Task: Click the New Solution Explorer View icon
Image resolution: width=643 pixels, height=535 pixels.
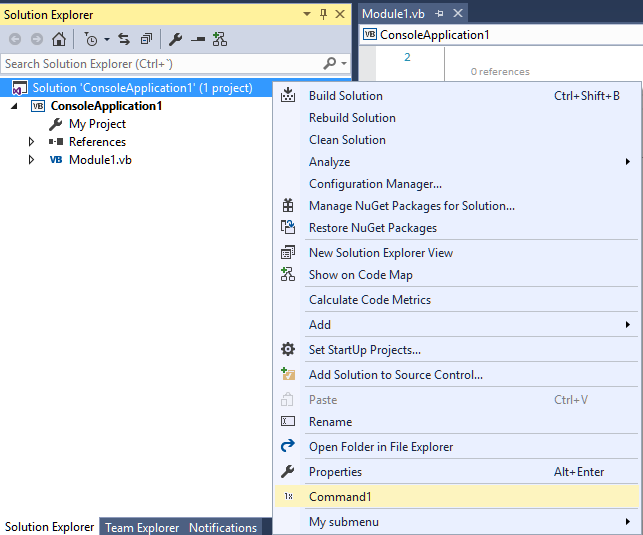Action: point(288,252)
